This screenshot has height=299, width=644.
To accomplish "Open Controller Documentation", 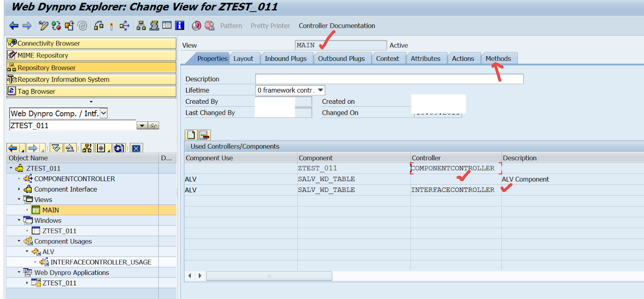I will click(337, 26).
